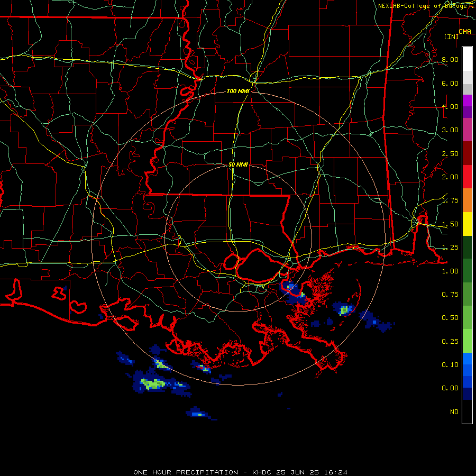Click the 3.00 legend value label
This screenshot has height=476, width=476.
click(450, 130)
